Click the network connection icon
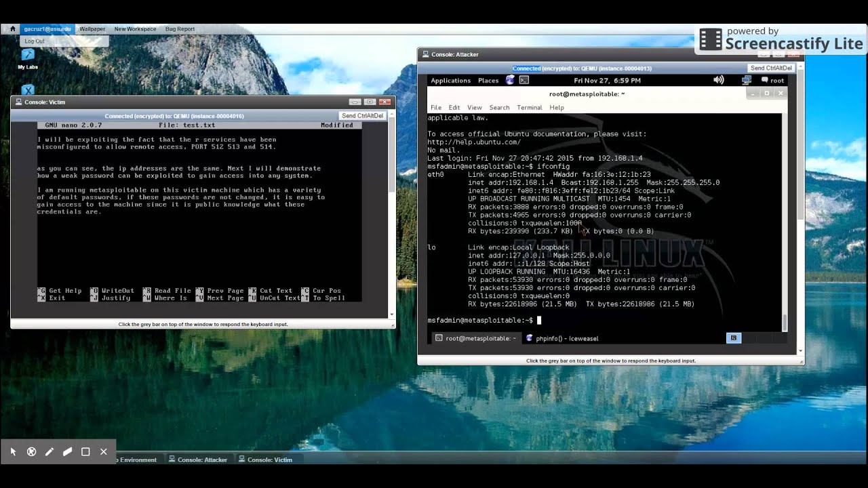The height and width of the screenshot is (488, 868). pos(747,80)
